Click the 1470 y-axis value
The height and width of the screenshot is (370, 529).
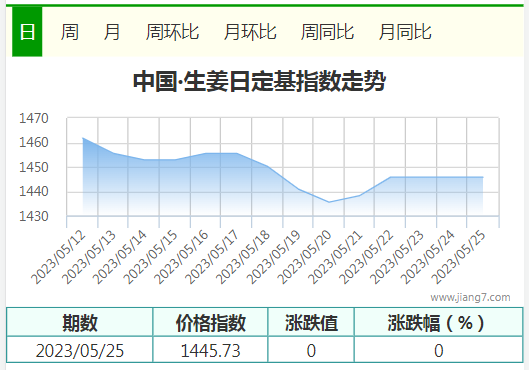coord(34,118)
